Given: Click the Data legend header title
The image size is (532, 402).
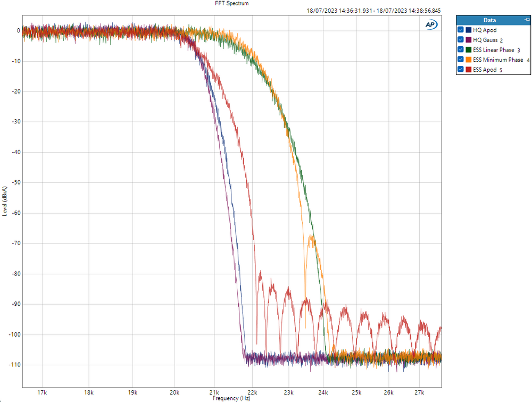Looking at the screenshot, I should coord(489,20).
